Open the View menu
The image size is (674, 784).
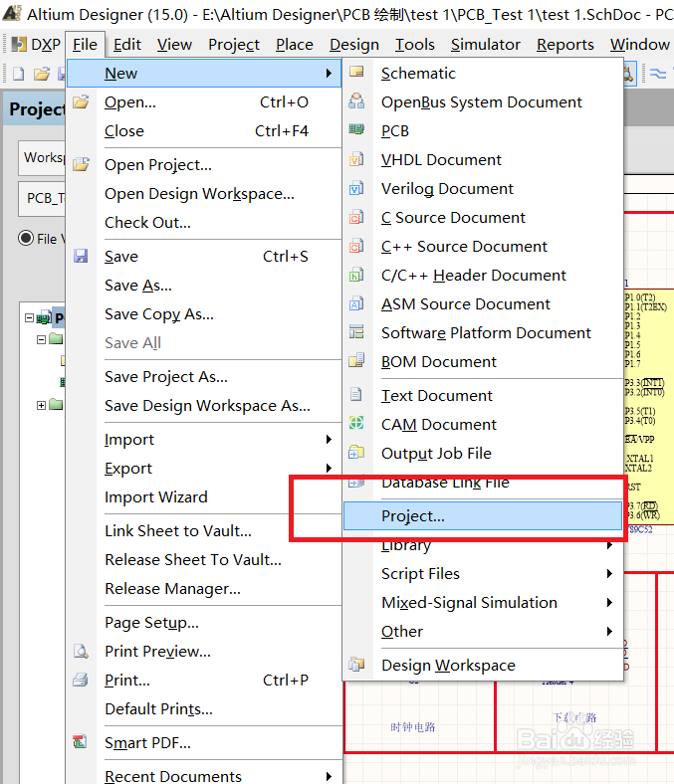click(x=174, y=45)
